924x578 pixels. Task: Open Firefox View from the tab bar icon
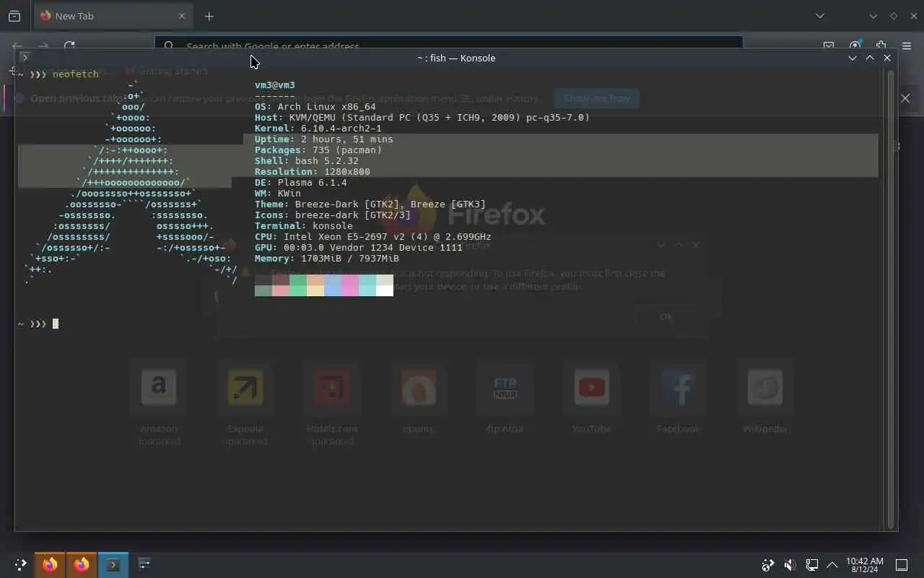(14, 16)
